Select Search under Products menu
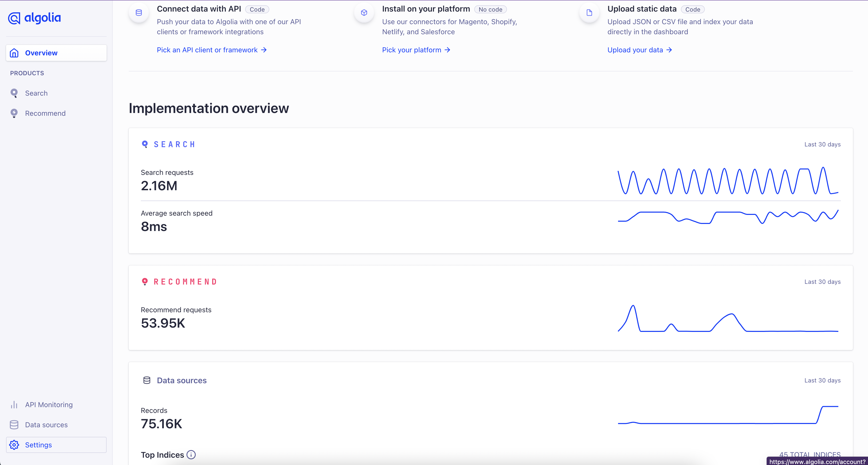Viewport: 868px width, 465px height. pos(36,93)
